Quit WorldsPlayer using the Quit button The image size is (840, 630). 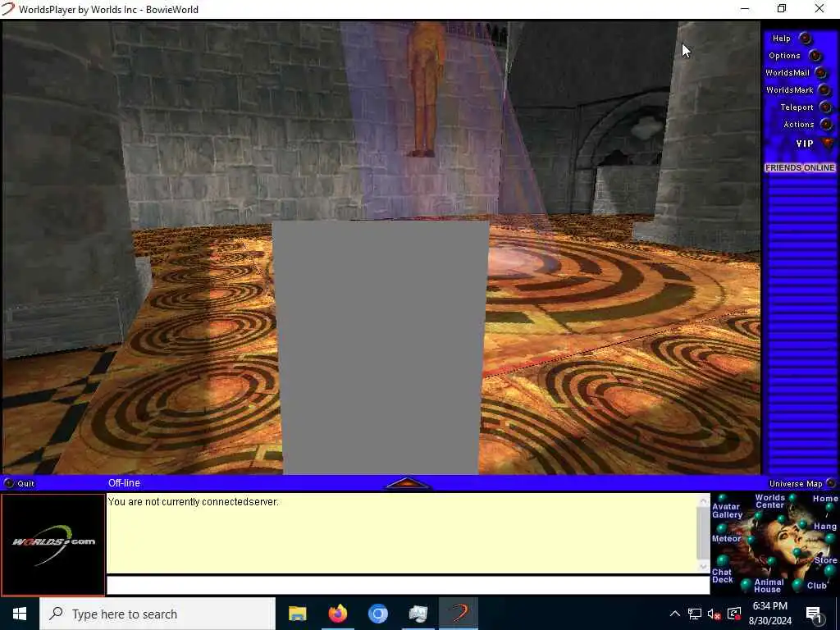(20, 483)
